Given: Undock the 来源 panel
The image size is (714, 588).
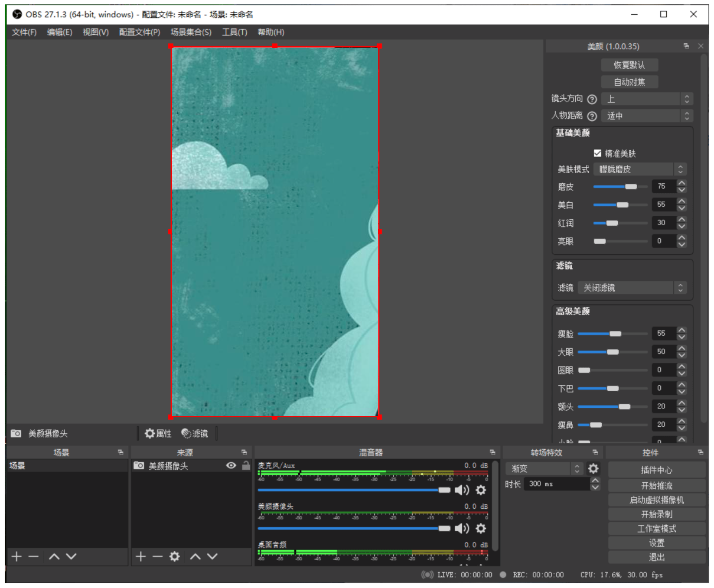Looking at the screenshot, I should [244, 452].
